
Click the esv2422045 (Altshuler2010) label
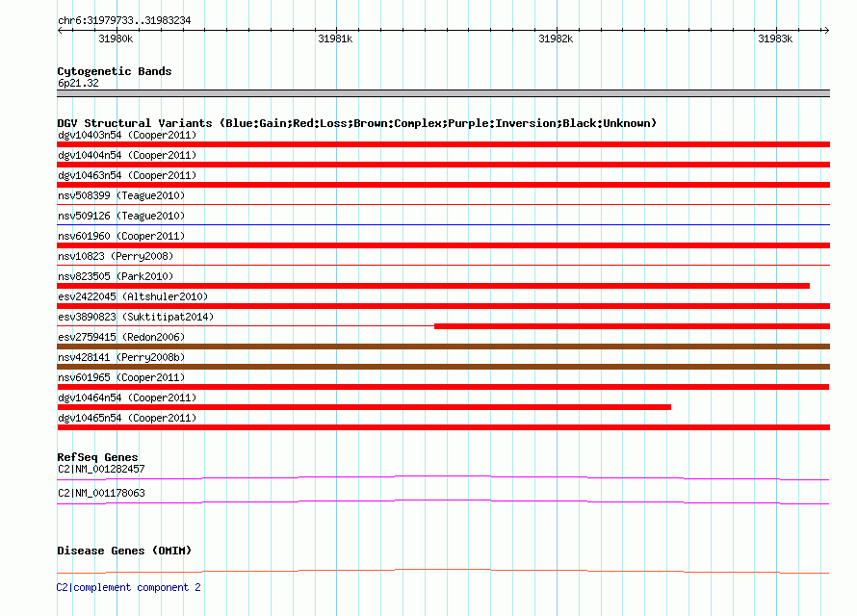[x=133, y=296]
